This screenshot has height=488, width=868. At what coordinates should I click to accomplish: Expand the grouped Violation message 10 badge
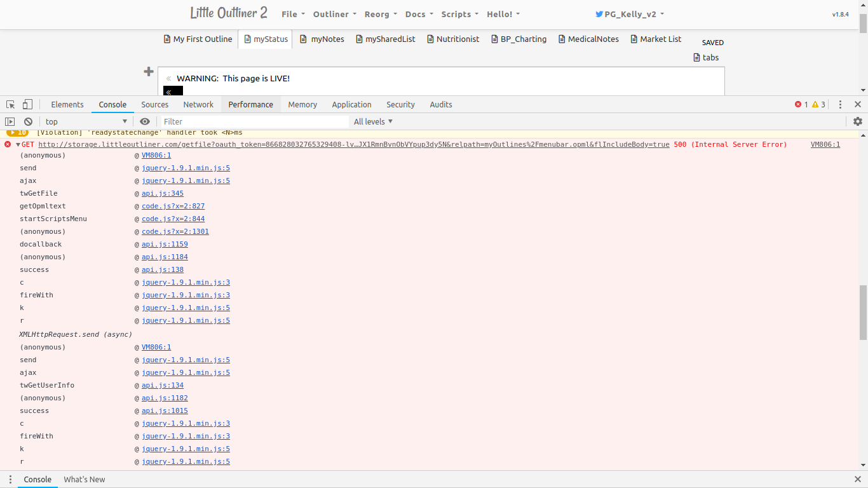tap(18, 132)
